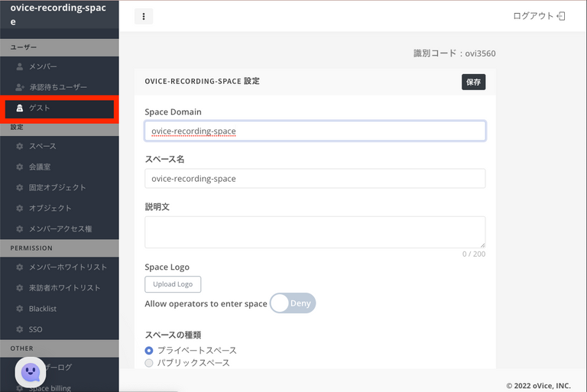Click the gear icon beside Blacklist

20,309
